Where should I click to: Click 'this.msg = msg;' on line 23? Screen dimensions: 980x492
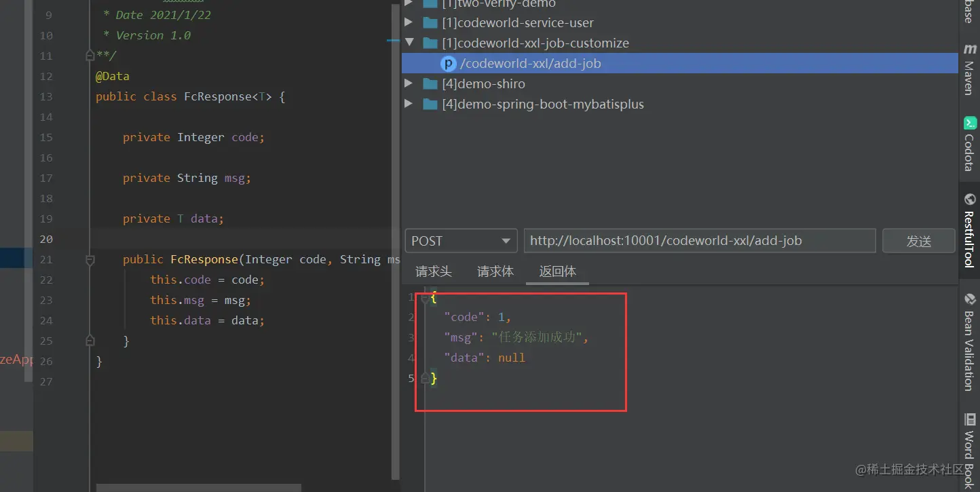click(201, 300)
